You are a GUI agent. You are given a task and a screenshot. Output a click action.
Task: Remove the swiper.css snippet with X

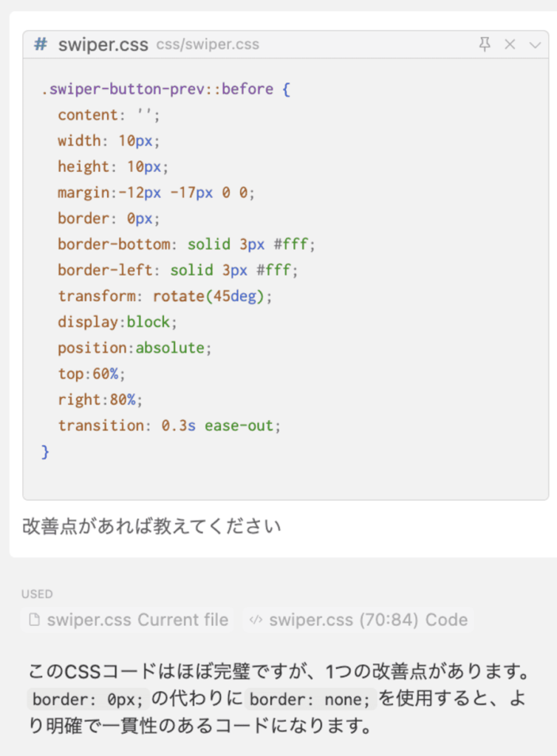[510, 44]
